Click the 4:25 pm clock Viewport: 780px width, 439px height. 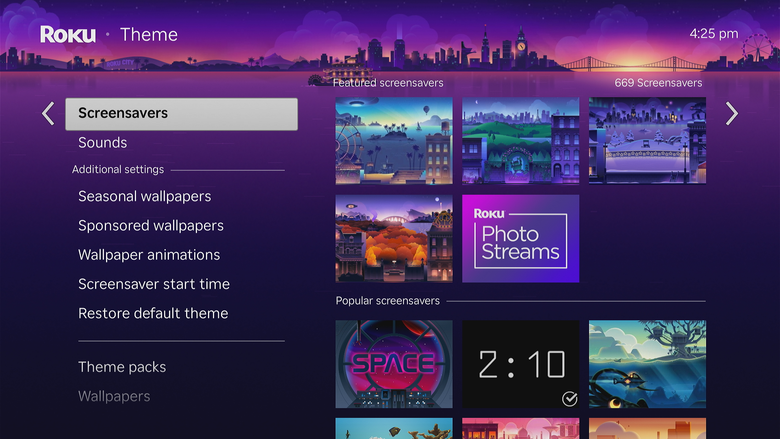tap(714, 33)
